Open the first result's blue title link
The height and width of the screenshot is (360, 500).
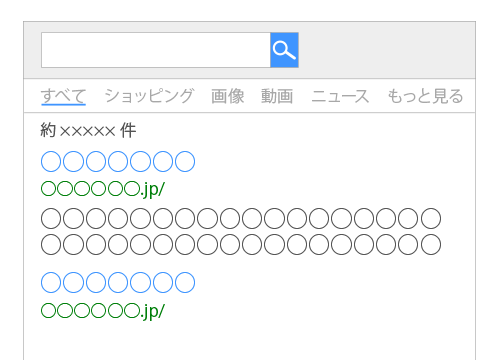coord(118,161)
